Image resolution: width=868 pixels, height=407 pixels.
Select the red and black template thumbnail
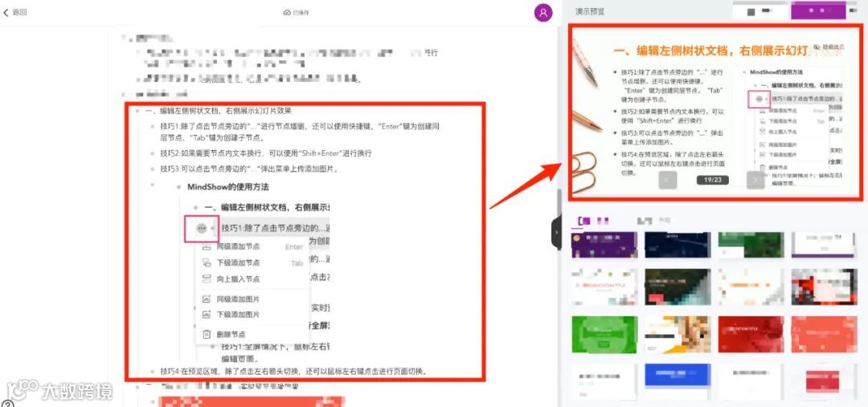pos(825,287)
